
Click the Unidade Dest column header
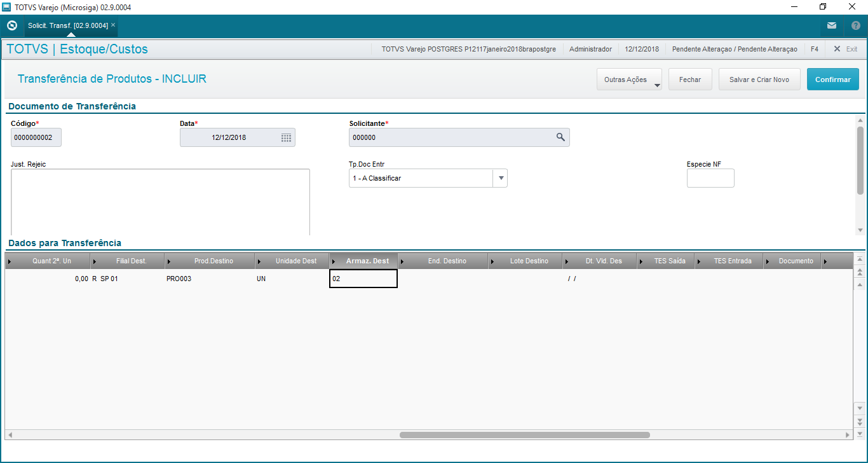(x=292, y=261)
